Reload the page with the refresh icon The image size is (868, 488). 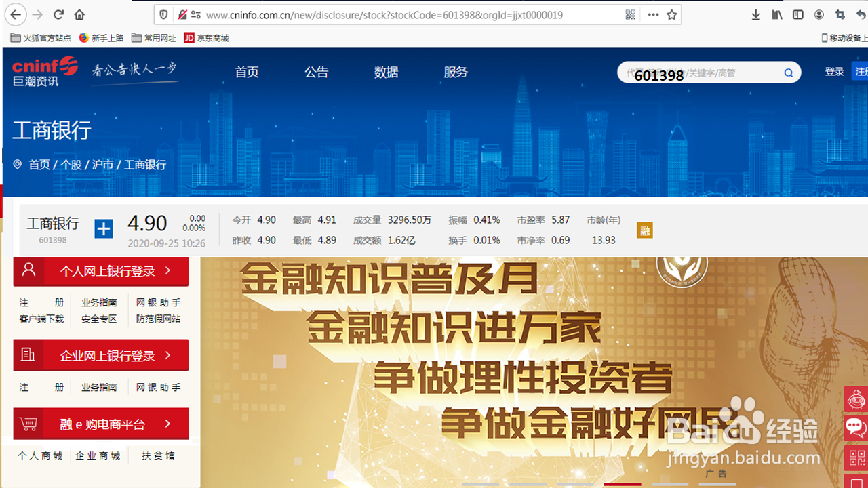(x=58, y=14)
